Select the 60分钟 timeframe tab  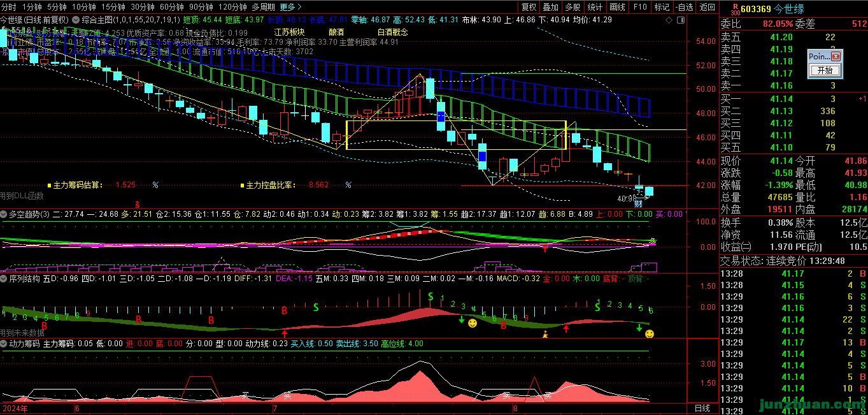tap(172, 7)
